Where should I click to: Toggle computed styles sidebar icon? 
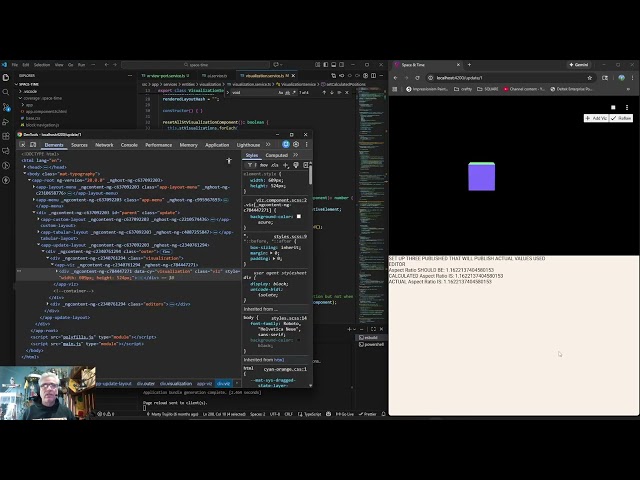305,165
